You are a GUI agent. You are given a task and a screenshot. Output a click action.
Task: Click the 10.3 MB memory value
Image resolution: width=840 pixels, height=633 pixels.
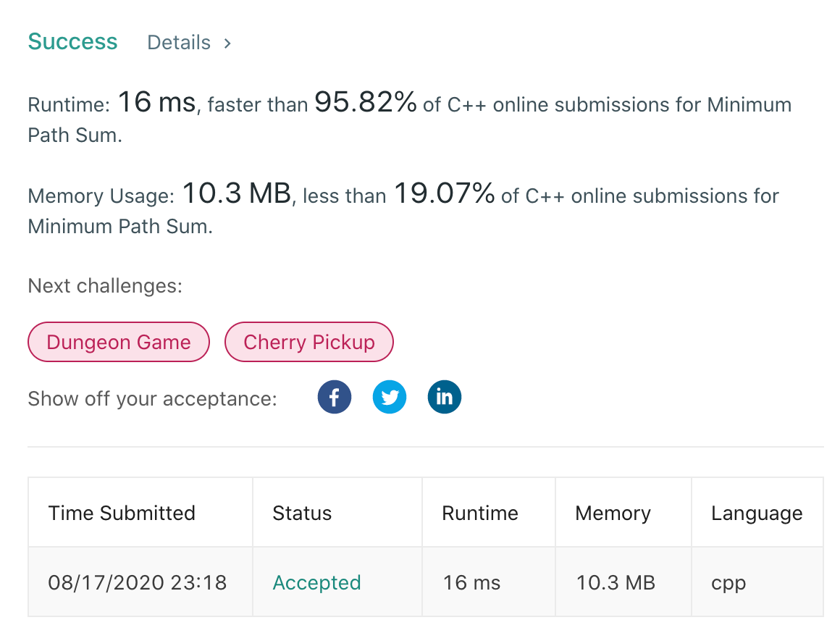pyautogui.click(x=615, y=582)
